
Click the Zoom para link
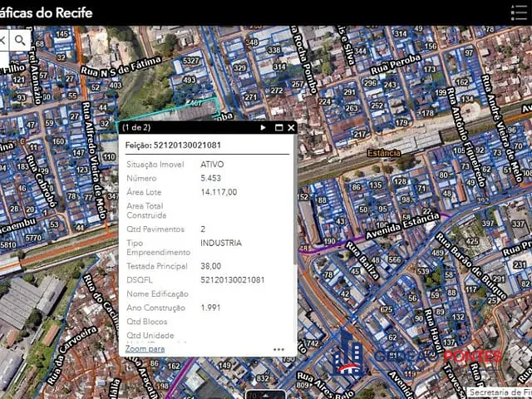pyautogui.click(x=145, y=349)
